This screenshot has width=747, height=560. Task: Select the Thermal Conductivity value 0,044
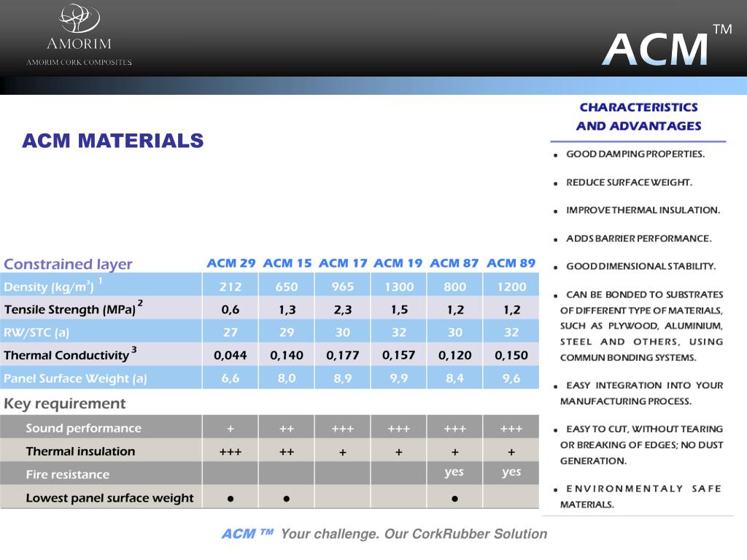pos(231,355)
